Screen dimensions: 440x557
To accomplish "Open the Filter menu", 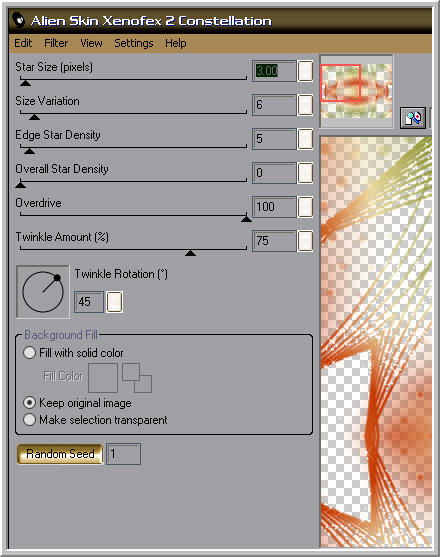I will point(56,43).
